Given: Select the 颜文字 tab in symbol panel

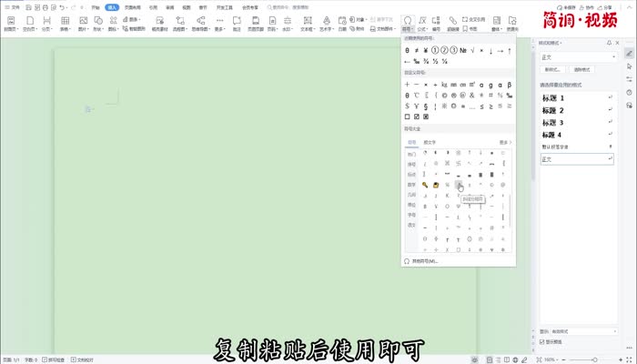Looking at the screenshot, I should 430,143.
